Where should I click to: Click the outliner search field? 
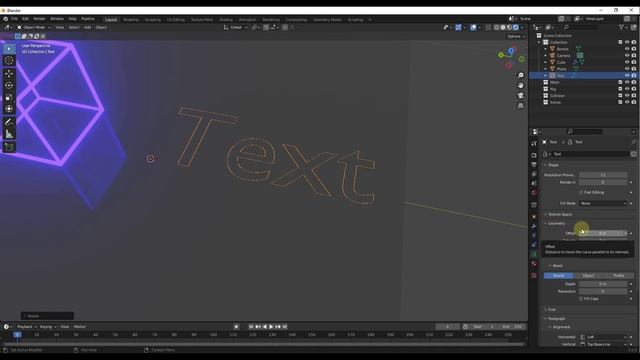[x=581, y=27]
